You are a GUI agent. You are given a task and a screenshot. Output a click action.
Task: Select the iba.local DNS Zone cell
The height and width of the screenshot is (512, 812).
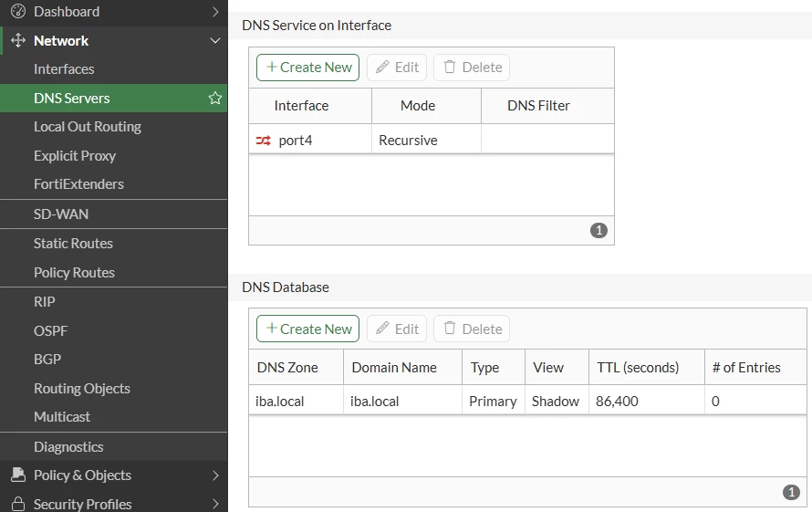[x=297, y=401]
